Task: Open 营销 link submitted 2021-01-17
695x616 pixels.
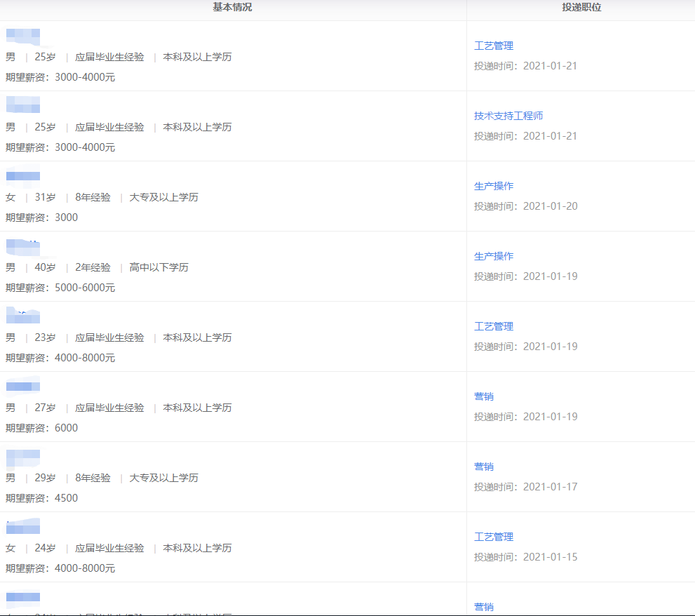Action: tap(484, 467)
